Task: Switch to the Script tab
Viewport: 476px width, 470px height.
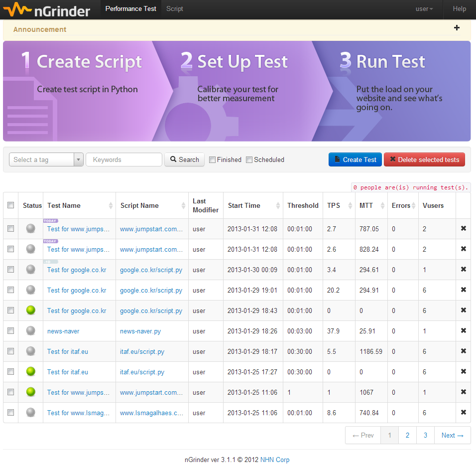Action: [174, 9]
